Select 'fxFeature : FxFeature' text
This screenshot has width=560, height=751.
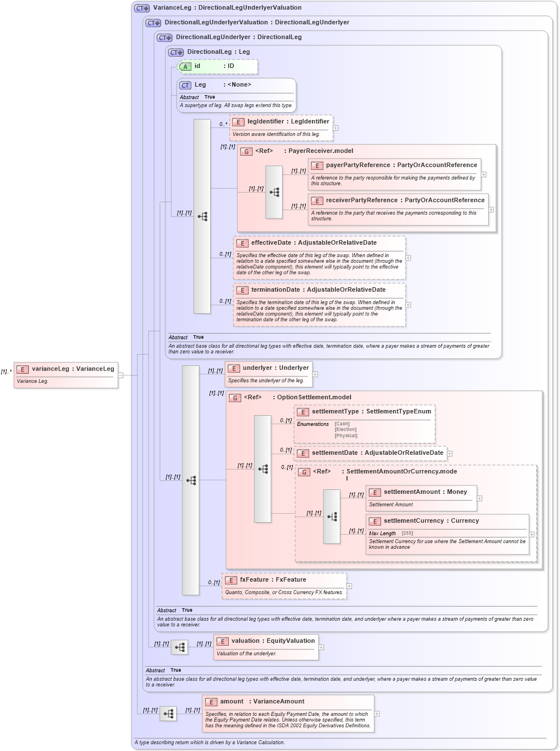tap(273, 580)
